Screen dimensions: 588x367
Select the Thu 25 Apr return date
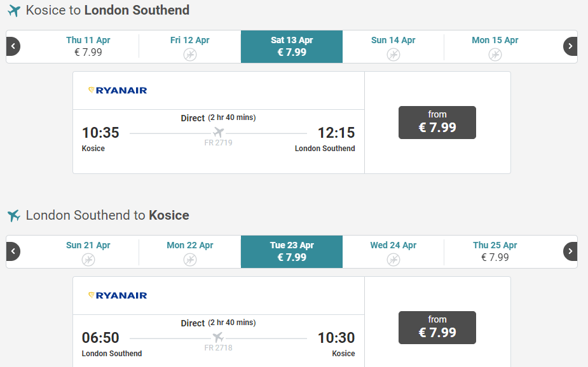(x=495, y=251)
